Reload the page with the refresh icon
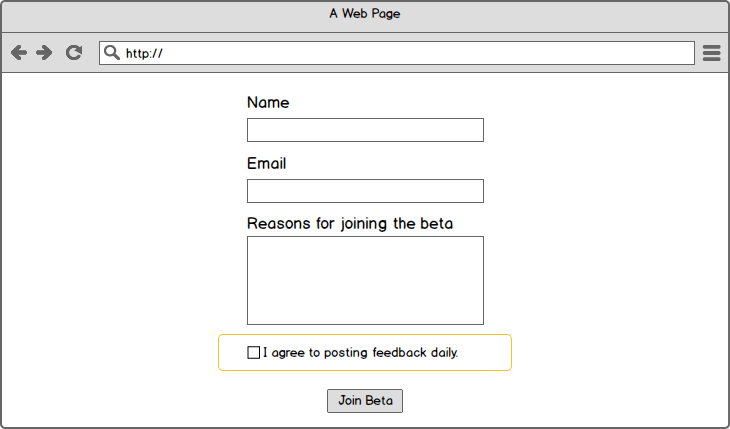 (73, 53)
